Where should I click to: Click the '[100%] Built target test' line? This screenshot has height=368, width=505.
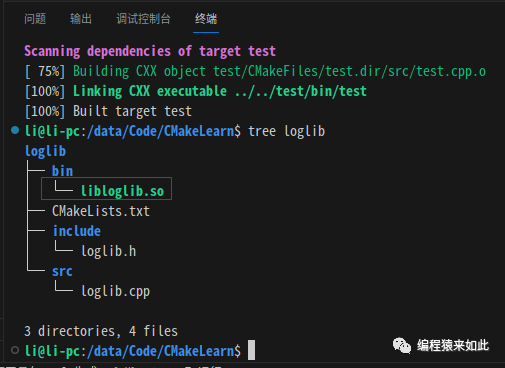[108, 111]
